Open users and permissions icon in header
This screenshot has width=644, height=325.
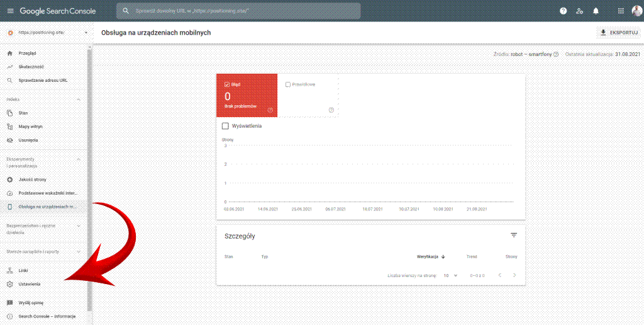click(x=579, y=11)
